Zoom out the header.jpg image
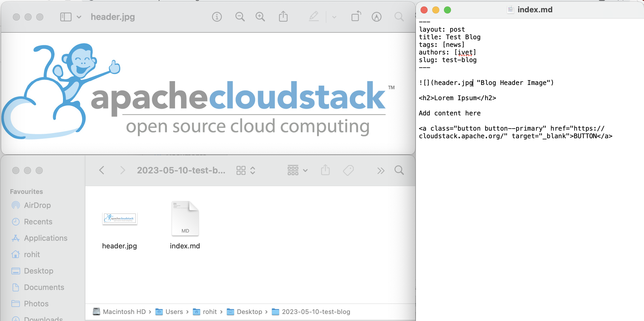The image size is (644, 321). (240, 17)
